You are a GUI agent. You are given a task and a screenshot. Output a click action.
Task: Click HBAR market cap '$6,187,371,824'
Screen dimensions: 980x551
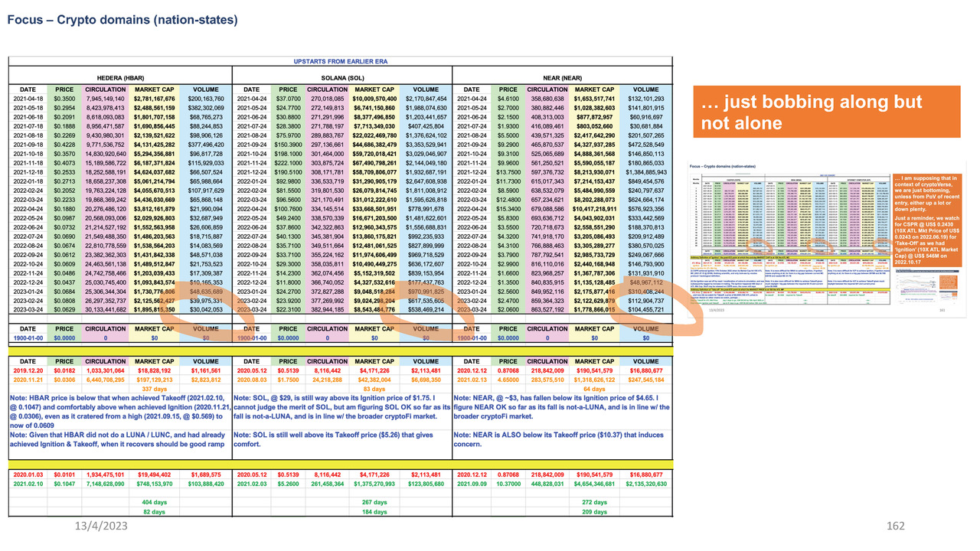(x=154, y=163)
